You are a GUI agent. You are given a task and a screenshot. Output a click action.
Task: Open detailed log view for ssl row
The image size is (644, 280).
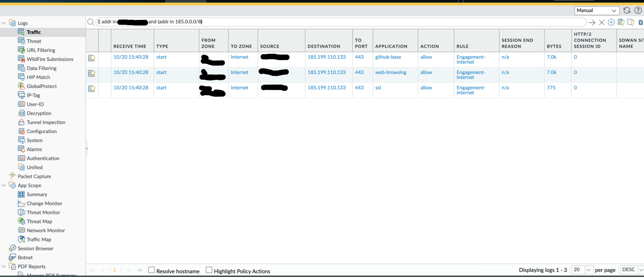pyautogui.click(x=92, y=89)
